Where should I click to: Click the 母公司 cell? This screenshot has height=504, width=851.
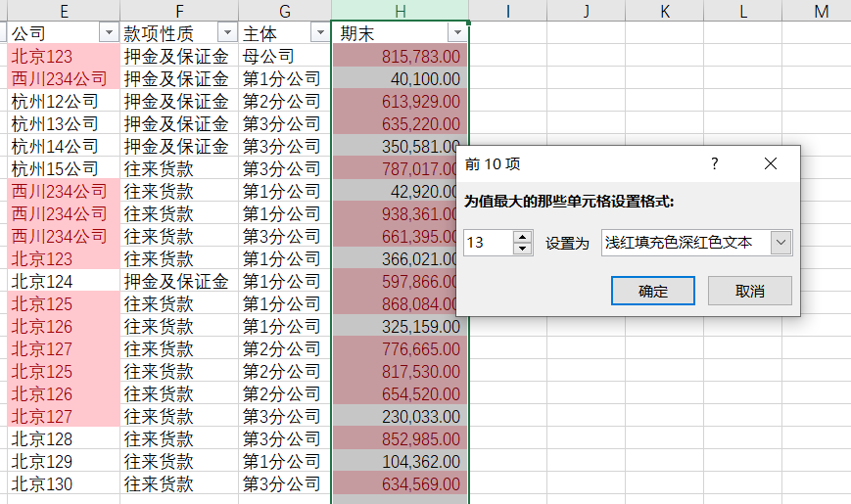(x=285, y=56)
